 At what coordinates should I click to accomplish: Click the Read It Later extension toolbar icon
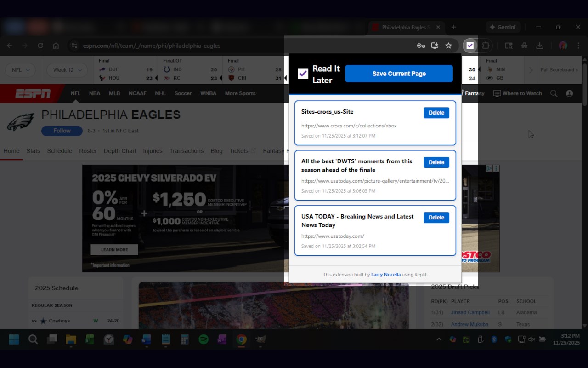469,46
